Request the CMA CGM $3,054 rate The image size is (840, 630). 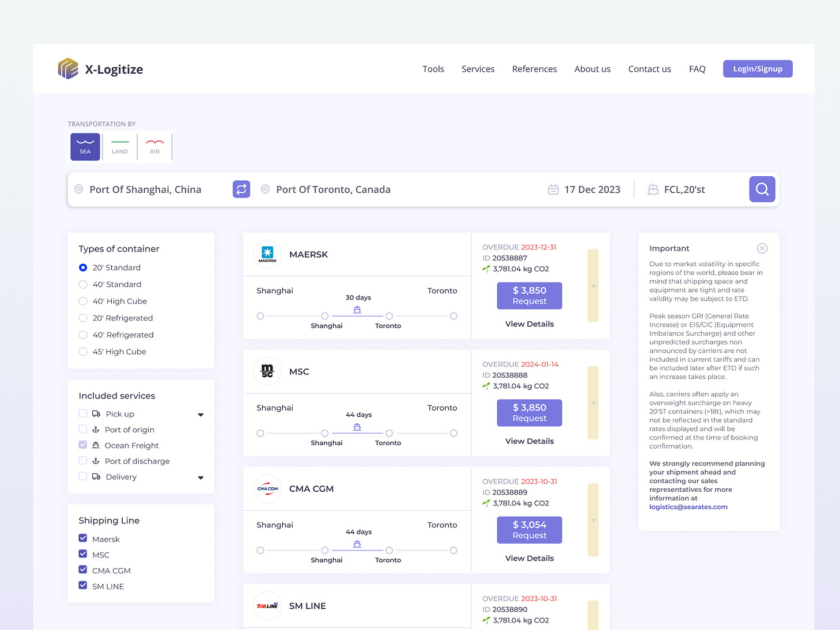tap(529, 530)
